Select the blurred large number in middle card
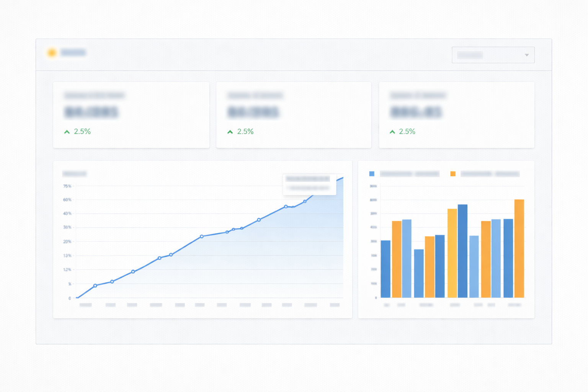This screenshot has height=392, width=588. point(253,112)
